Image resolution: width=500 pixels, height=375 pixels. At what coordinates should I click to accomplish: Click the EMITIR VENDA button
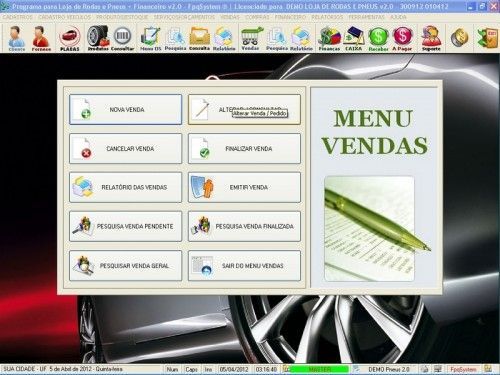tap(244, 187)
